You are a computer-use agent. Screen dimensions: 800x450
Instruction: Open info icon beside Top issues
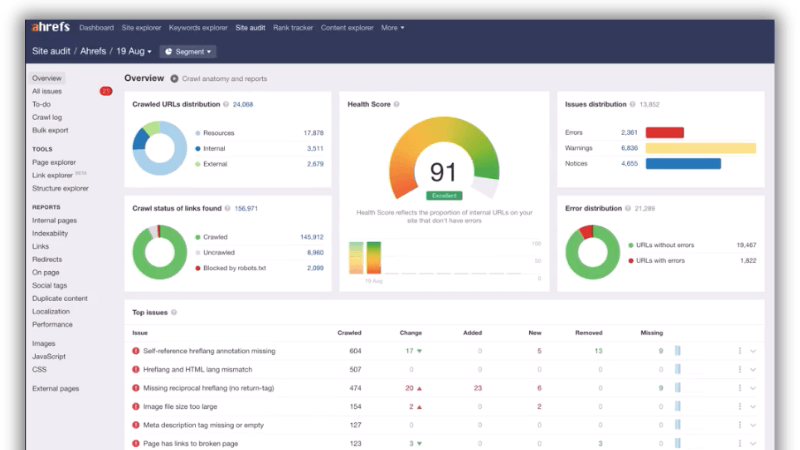tap(174, 312)
